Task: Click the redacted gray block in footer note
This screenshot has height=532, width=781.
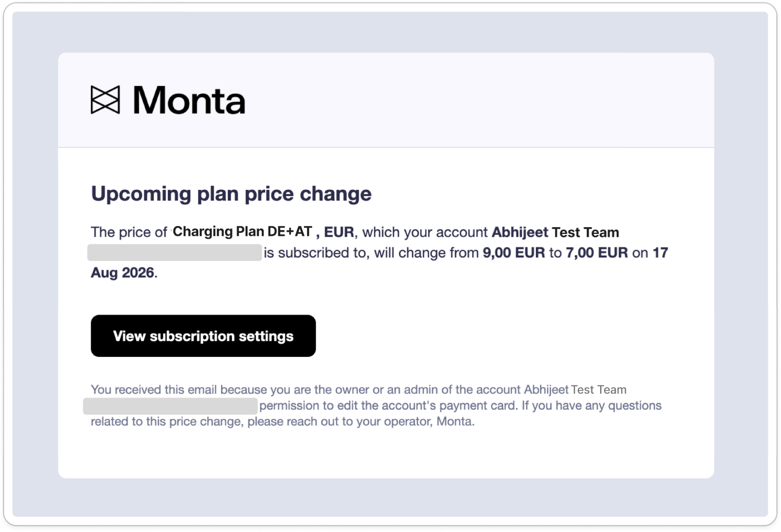Action: click(171, 406)
